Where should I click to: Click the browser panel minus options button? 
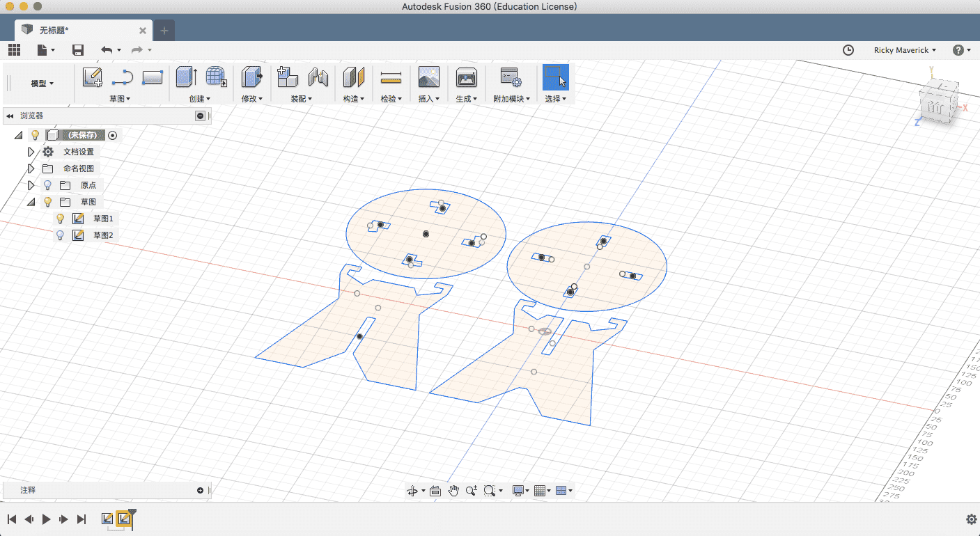point(201,116)
